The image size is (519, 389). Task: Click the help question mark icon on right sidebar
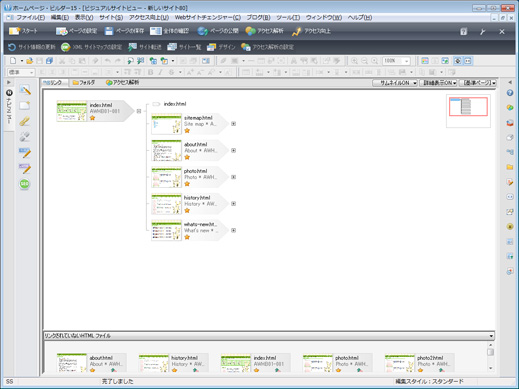[510, 93]
